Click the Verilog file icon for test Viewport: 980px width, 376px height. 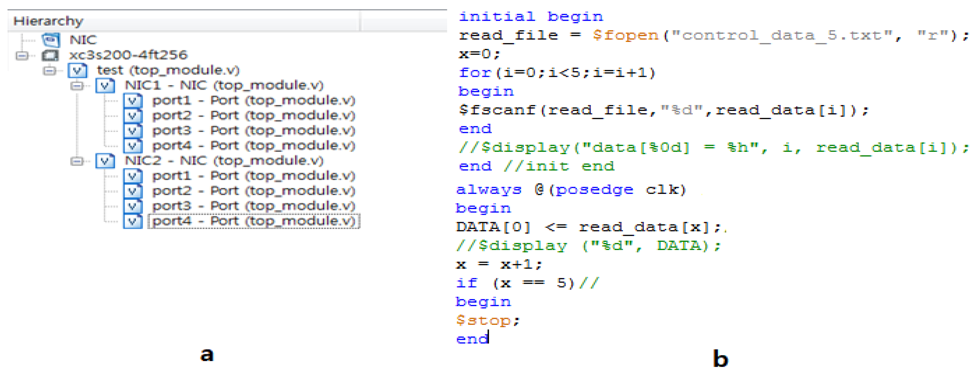click(x=78, y=71)
